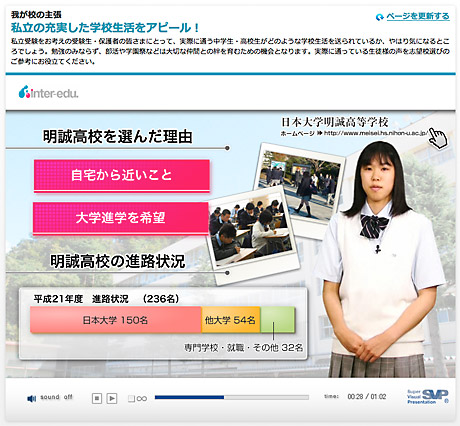Click the green 専門学校・就職・その他 bar segment
Screen dimensions: 460x426
(x=277, y=320)
